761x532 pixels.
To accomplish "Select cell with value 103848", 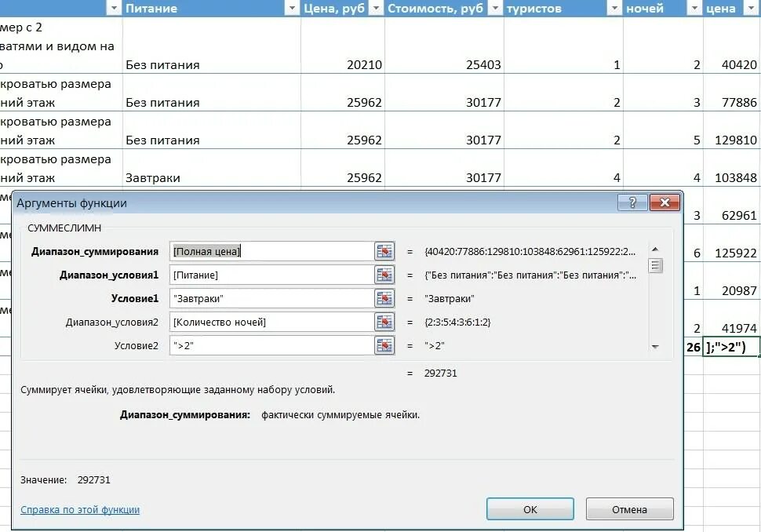I will [732, 168].
